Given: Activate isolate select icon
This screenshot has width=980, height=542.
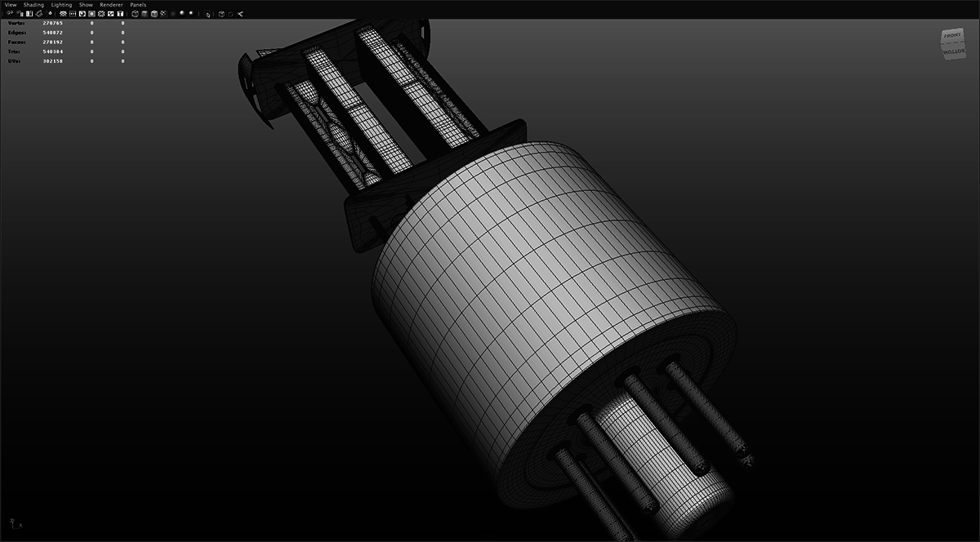Looking at the screenshot, I should coord(208,13).
